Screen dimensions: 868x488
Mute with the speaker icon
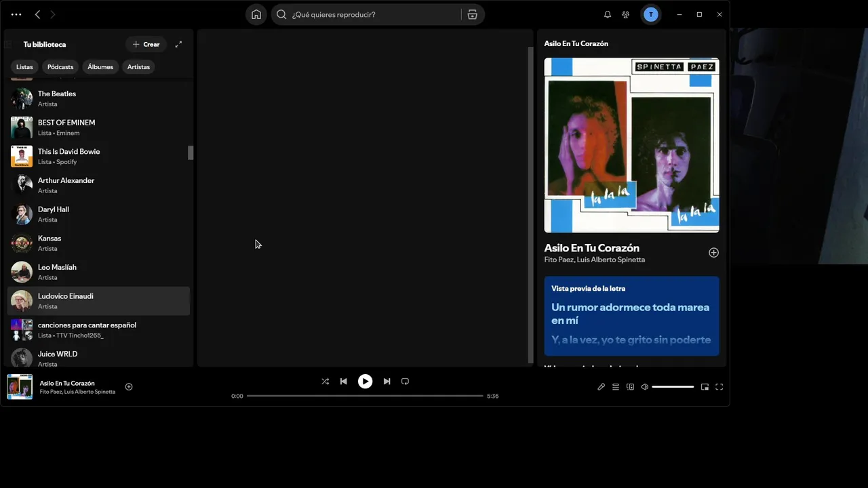coord(645,387)
